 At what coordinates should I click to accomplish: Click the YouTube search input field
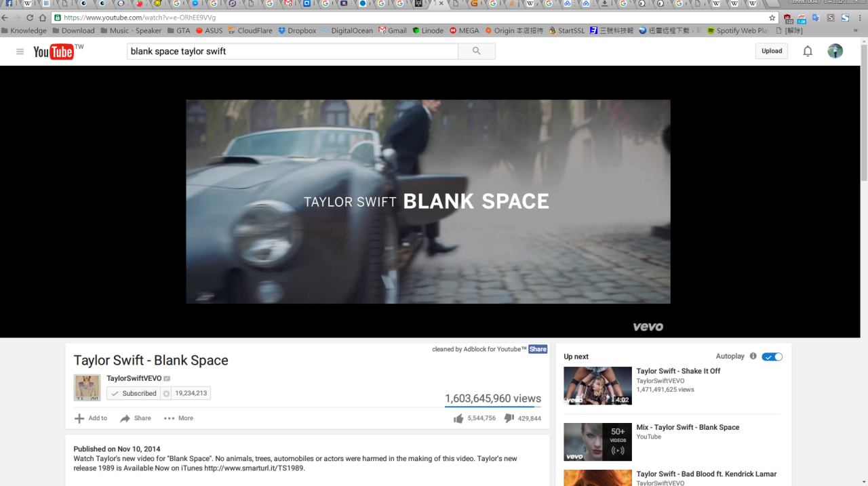(x=292, y=51)
